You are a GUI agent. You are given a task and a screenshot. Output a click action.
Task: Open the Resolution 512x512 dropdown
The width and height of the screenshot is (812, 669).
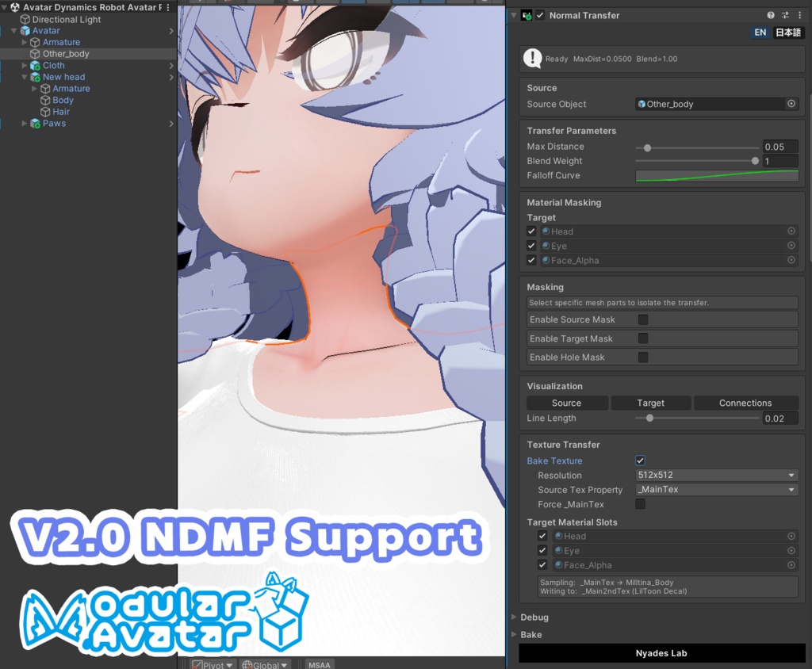click(717, 475)
